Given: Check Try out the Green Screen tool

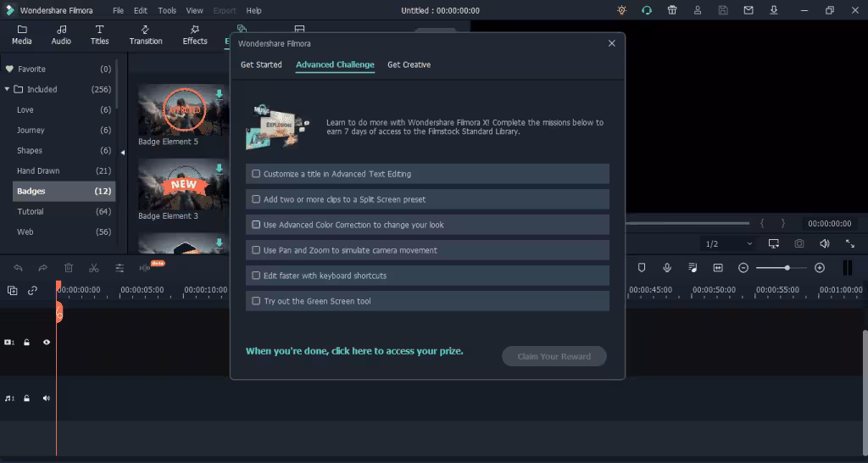Looking at the screenshot, I should tap(256, 301).
